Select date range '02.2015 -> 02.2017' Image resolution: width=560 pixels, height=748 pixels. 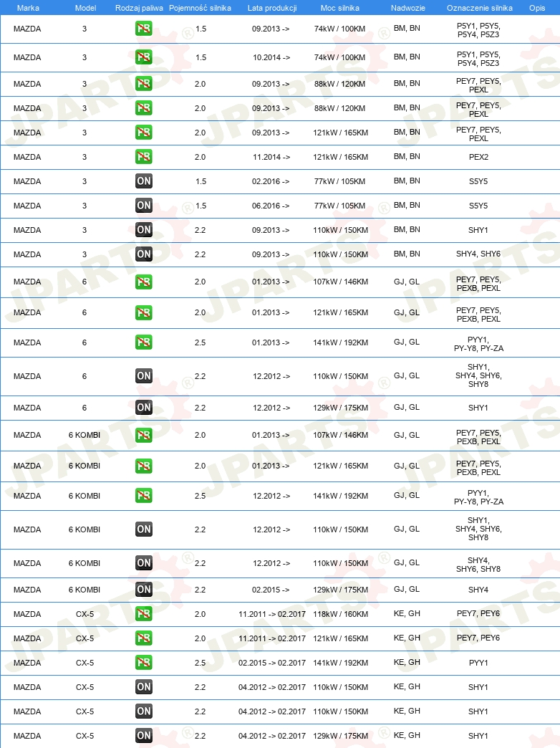(x=272, y=663)
